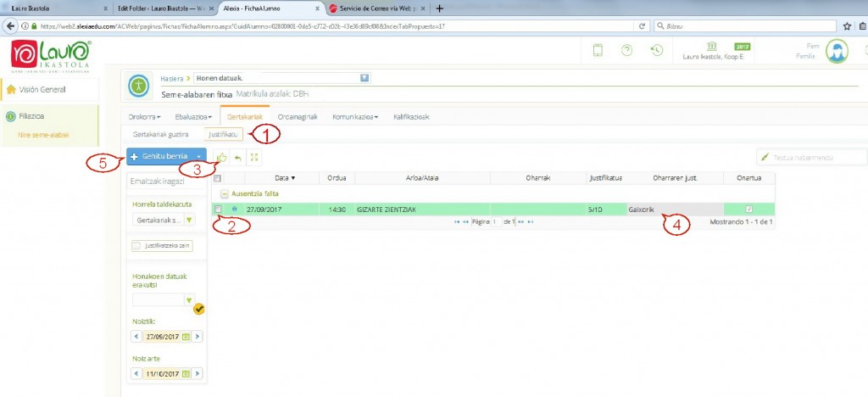Image resolution: width=868 pixels, height=397 pixels.
Task: Switch to the Kalifikazioak tab
Action: tap(411, 117)
